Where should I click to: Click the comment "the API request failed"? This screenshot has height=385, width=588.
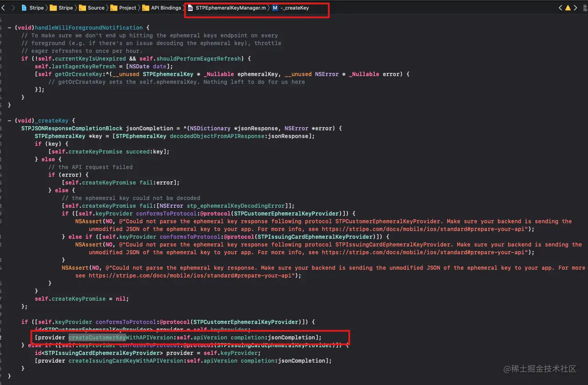point(90,167)
